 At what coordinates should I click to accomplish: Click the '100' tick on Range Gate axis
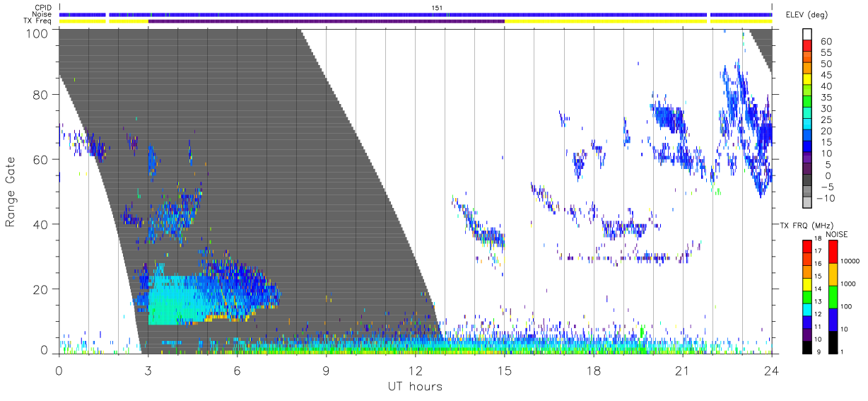pos(38,33)
